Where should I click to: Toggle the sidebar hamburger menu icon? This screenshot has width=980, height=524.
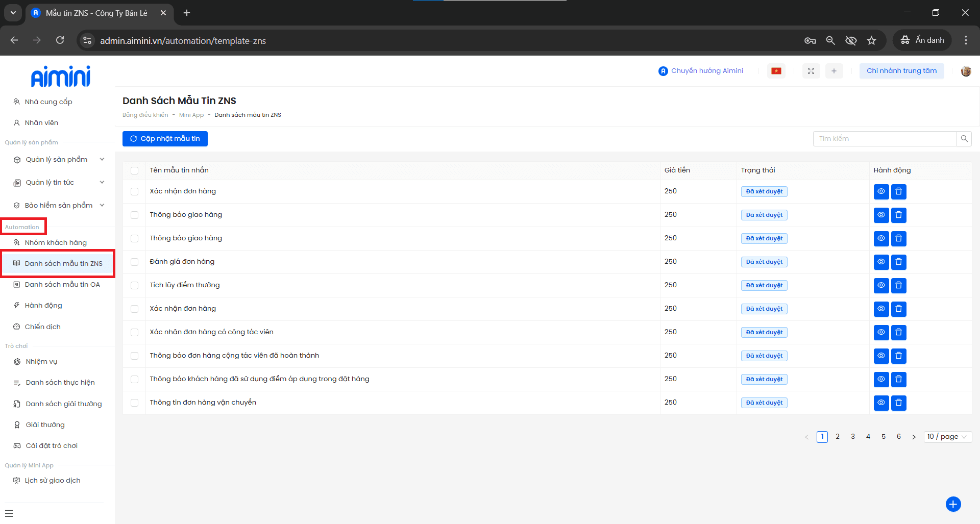coord(9,513)
